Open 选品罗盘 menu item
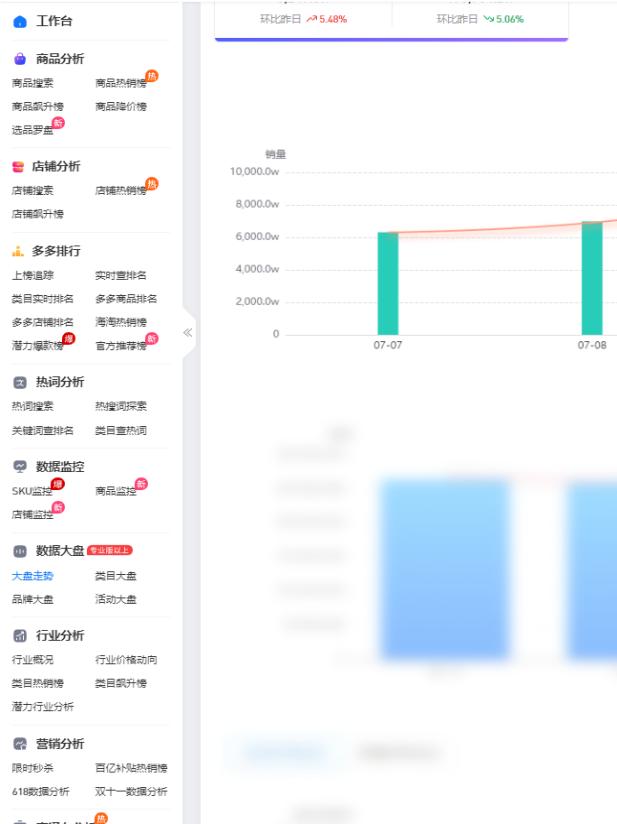This screenshot has height=824, width=617. pos(33,130)
